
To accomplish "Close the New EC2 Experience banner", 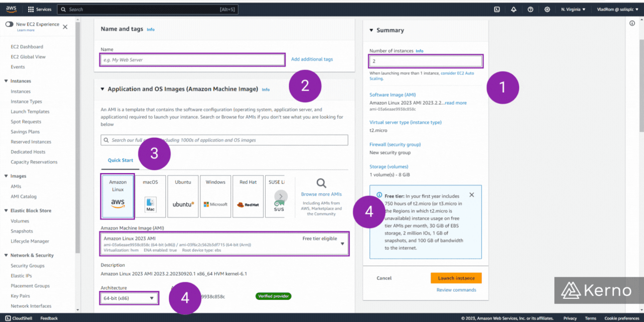I will [x=65, y=27].
